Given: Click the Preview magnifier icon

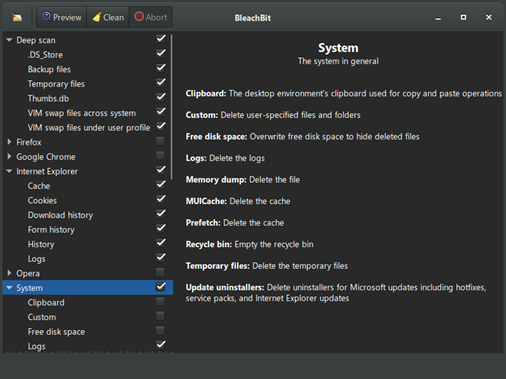Looking at the screenshot, I should (47, 16).
